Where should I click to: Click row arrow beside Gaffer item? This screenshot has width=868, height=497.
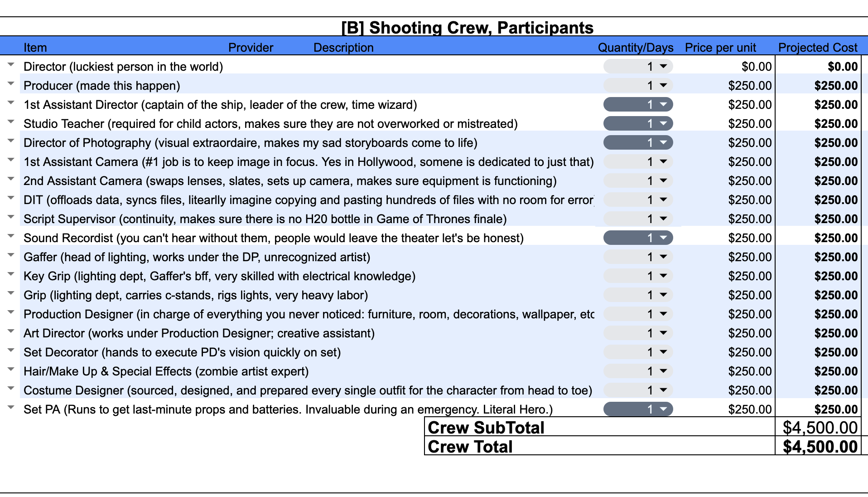coord(11,256)
